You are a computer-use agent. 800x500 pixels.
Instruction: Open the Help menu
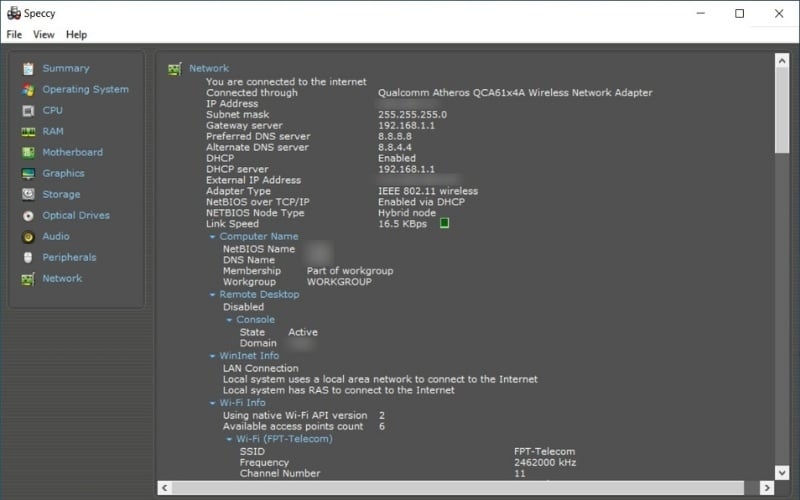tap(77, 34)
